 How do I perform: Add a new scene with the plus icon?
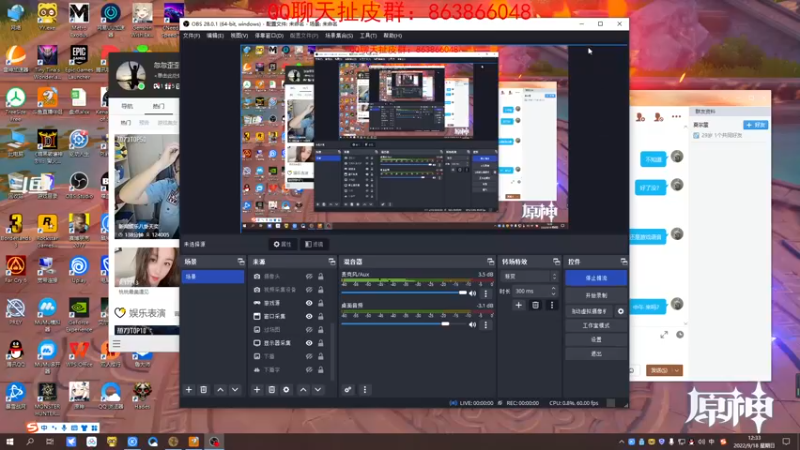189,390
